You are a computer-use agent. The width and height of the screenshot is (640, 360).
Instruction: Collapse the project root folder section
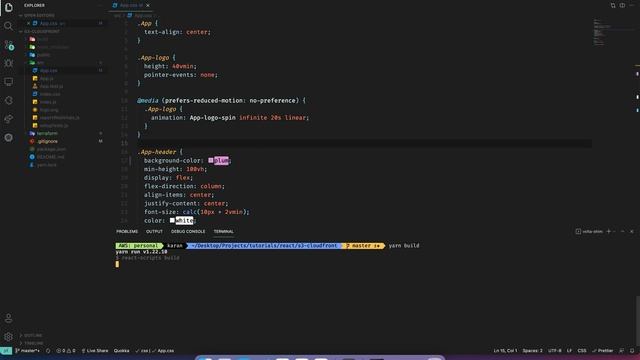41,31
